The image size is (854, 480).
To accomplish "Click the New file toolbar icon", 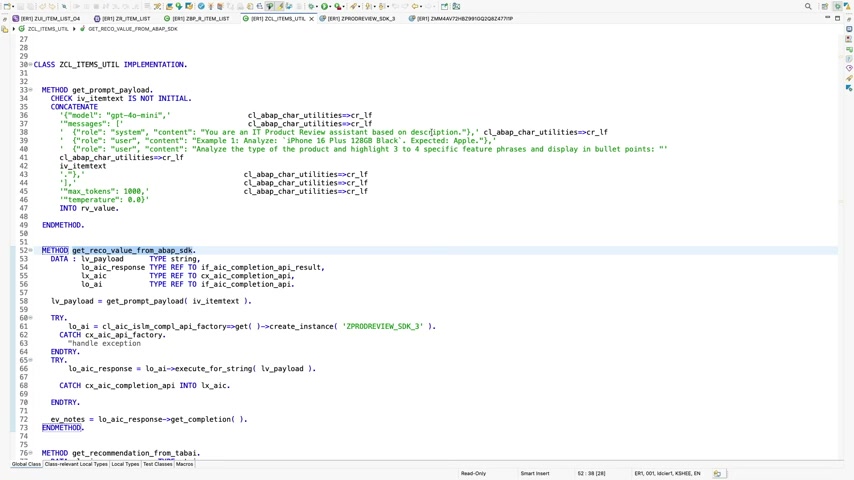I will click(x=7, y=7).
